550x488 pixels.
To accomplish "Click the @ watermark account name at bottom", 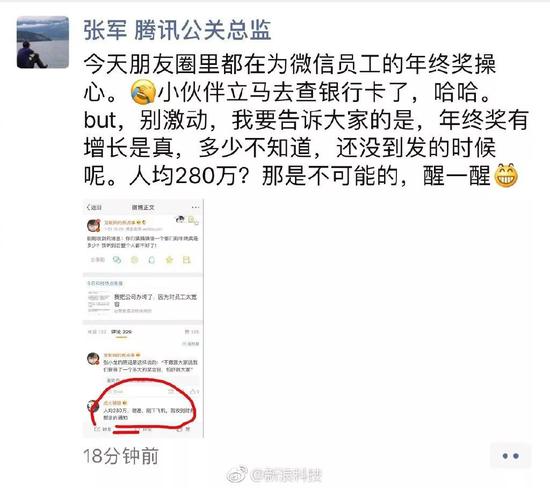I will [286, 475].
